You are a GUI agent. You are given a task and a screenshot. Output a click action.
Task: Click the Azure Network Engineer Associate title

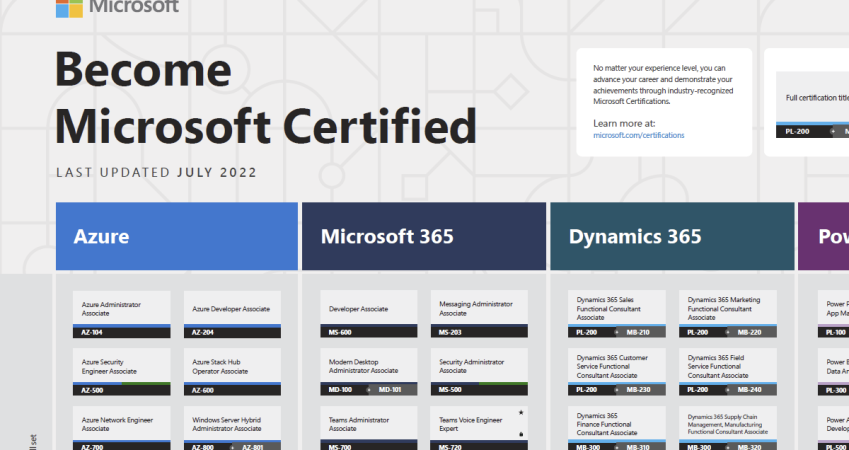[x=117, y=424]
